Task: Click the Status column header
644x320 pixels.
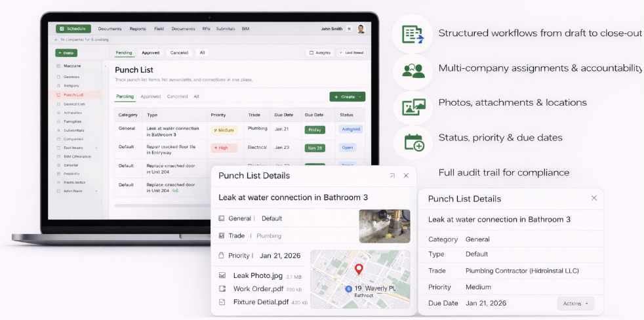Action: [346, 115]
